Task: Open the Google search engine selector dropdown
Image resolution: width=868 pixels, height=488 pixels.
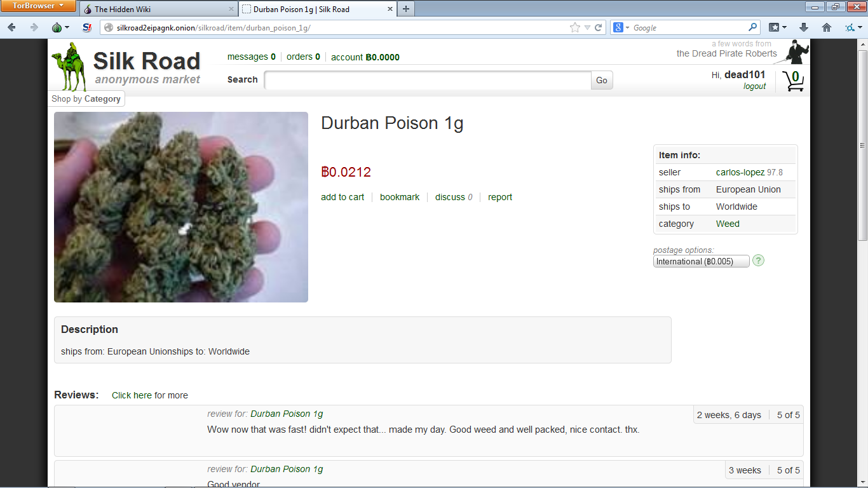Action: 622,27
